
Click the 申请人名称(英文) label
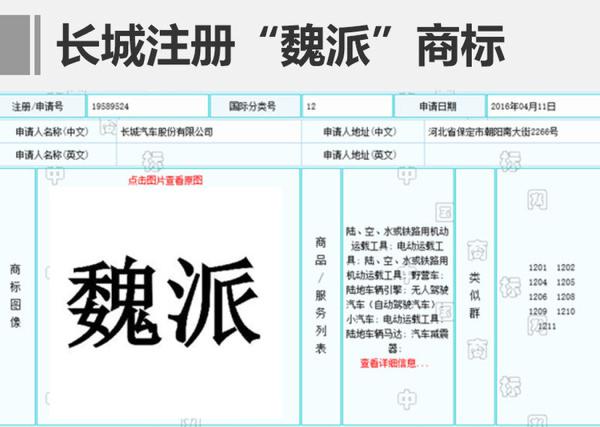(x=52, y=155)
